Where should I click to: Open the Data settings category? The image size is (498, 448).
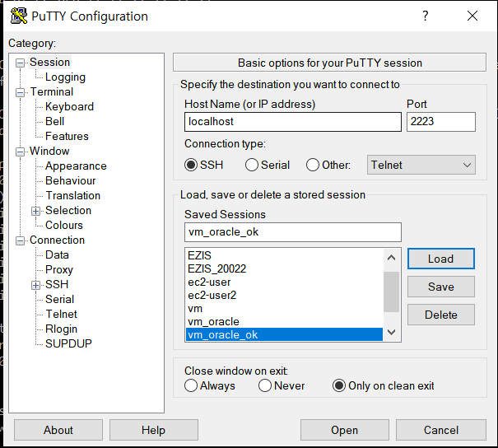click(x=57, y=254)
